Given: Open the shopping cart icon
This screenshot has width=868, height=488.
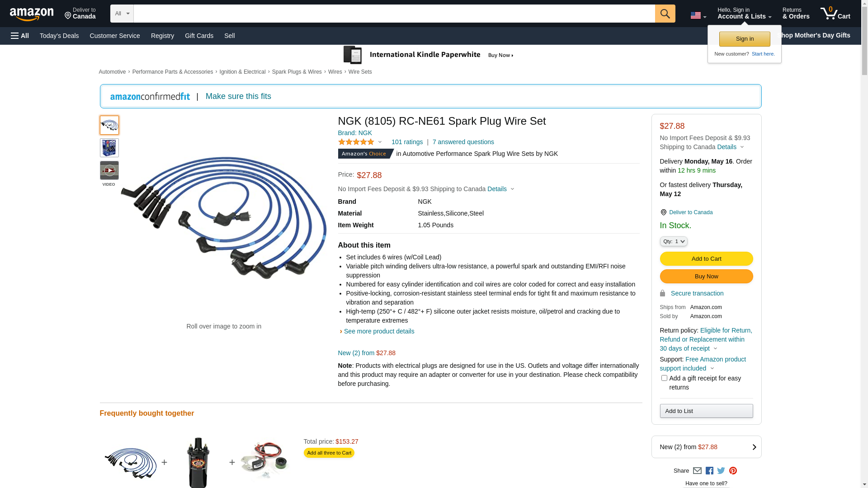Looking at the screenshot, I should click(835, 14).
